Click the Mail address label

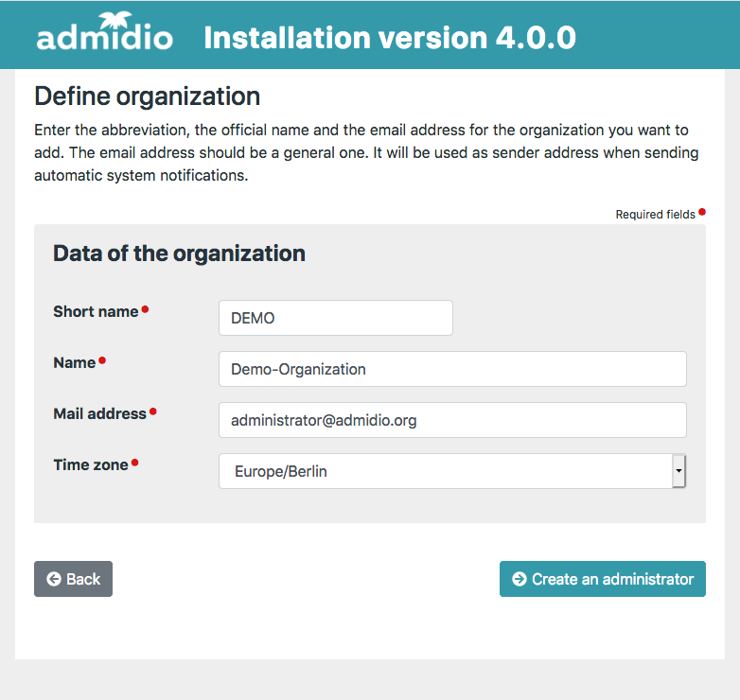(99, 413)
